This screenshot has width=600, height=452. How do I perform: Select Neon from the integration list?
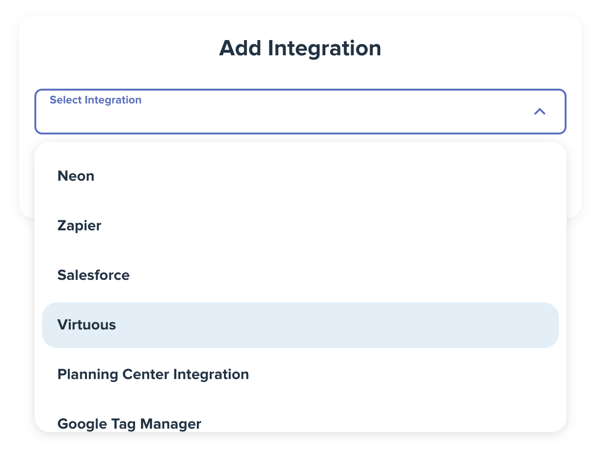(x=300, y=176)
